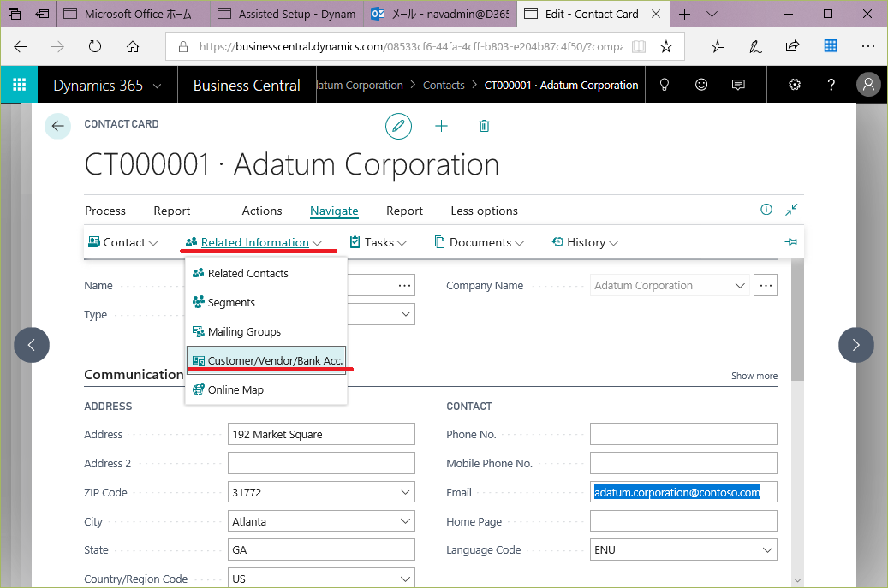Click the Business Central title
The height and width of the screenshot is (588, 888).
(x=247, y=85)
